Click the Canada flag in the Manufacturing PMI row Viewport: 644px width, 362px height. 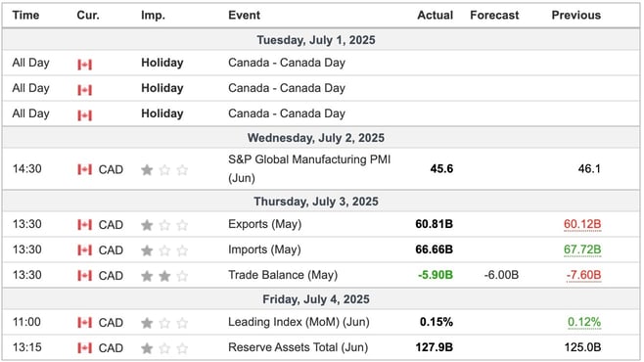click(x=84, y=169)
